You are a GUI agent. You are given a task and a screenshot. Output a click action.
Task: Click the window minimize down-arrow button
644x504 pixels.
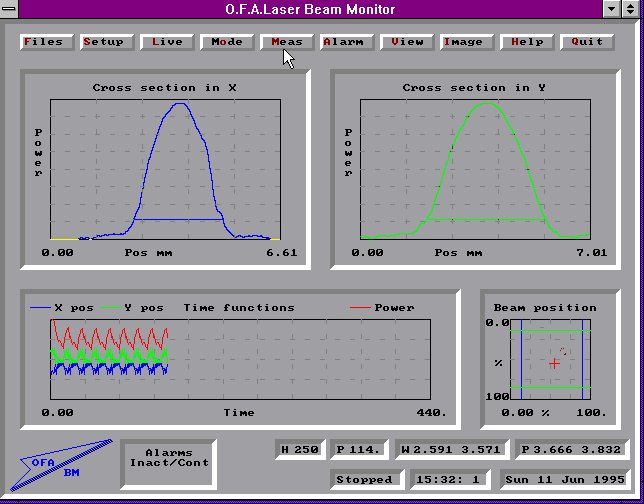pos(612,9)
